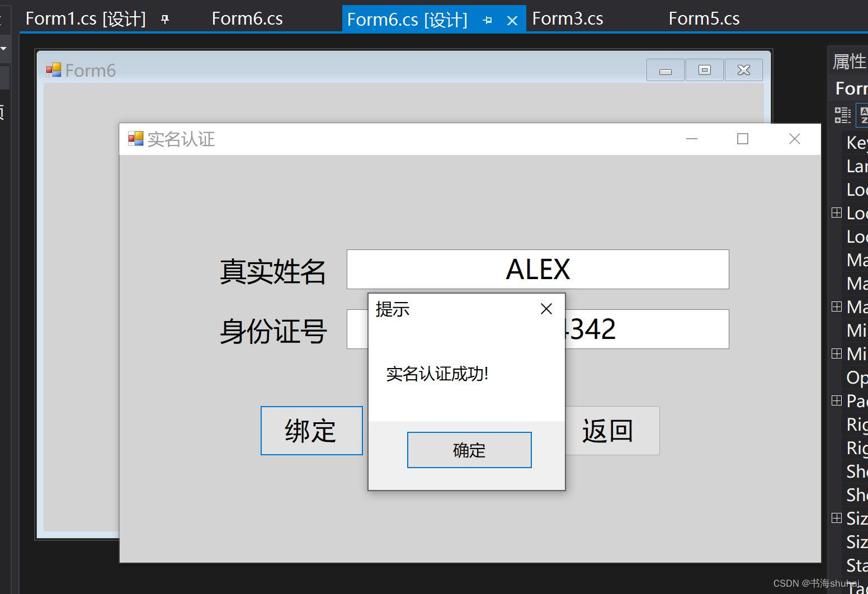Maximize the 实名认证 window

743,139
